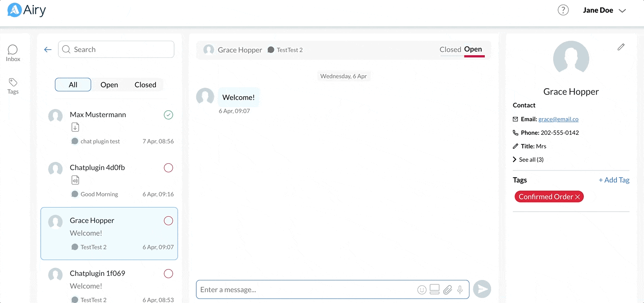The height and width of the screenshot is (303, 644).
Task: Click the pencil edit contact icon
Action: click(621, 47)
